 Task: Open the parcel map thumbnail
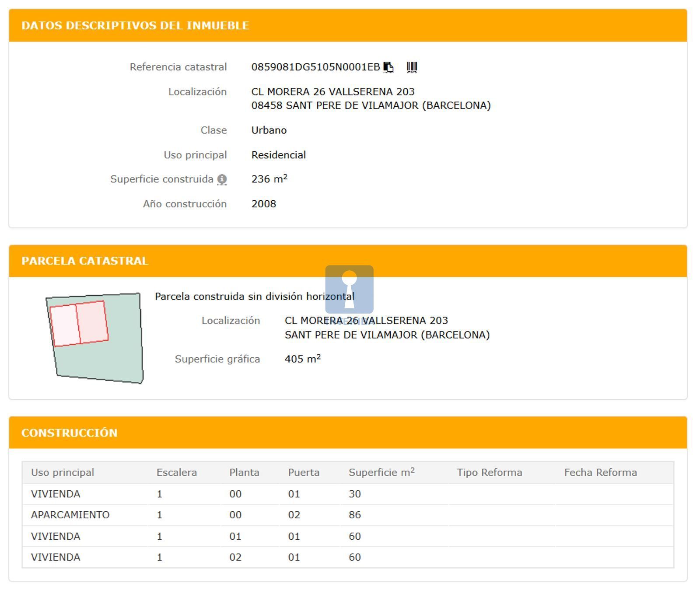94,338
